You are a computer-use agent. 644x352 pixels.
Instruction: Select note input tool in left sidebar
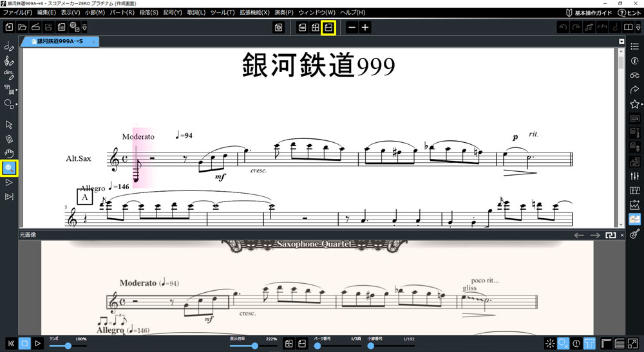(8, 46)
